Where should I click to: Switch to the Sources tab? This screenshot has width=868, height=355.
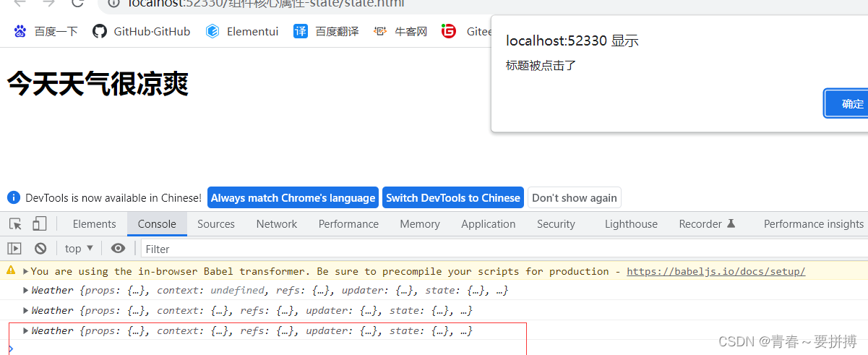click(x=215, y=224)
